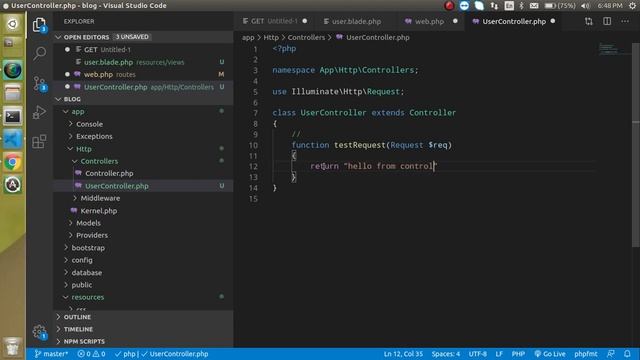Expand the Providers folder

coord(143,236)
